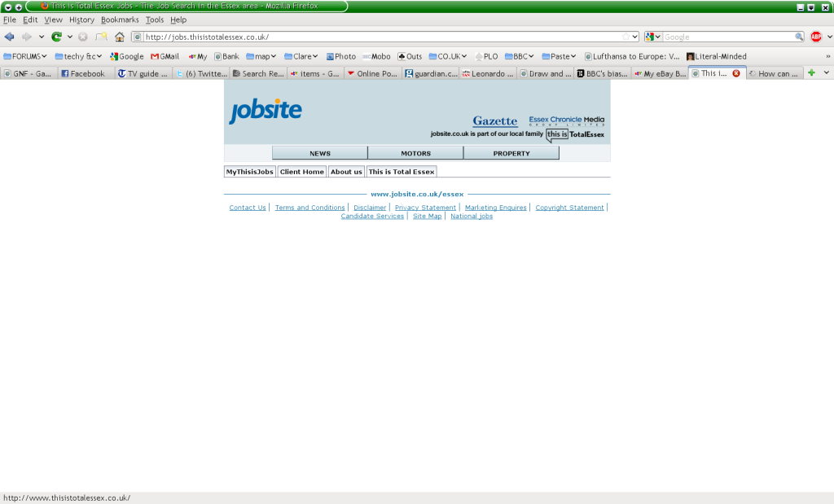Expand the Clare bookmark folder
The height and width of the screenshot is (504, 834).
click(301, 56)
